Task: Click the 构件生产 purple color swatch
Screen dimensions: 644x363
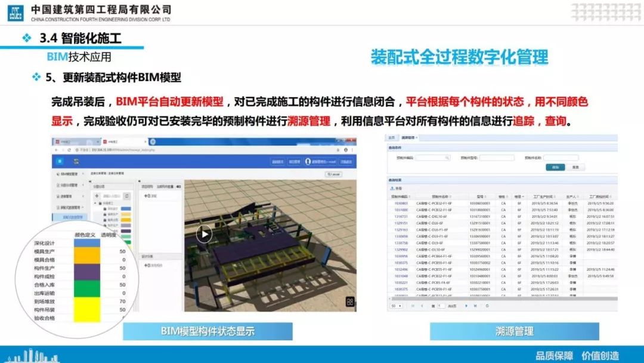Action: (86, 268)
